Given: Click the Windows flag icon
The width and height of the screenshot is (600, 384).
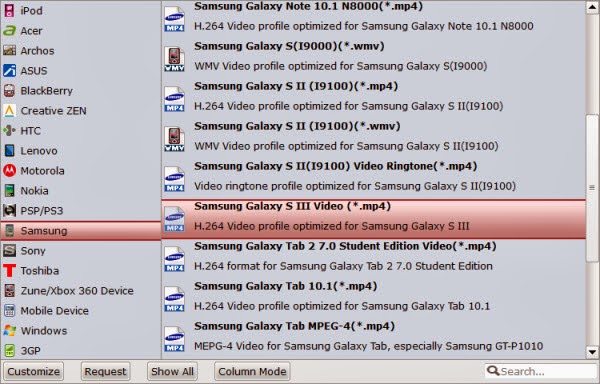Looking at the screenshot, I should click(9, 330).
